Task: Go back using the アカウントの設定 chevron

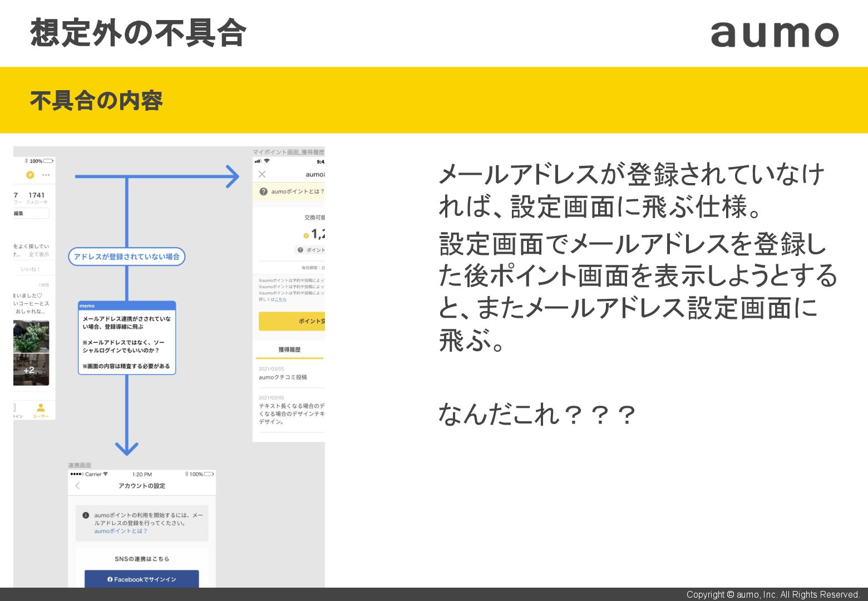Action: pos(77,486)
